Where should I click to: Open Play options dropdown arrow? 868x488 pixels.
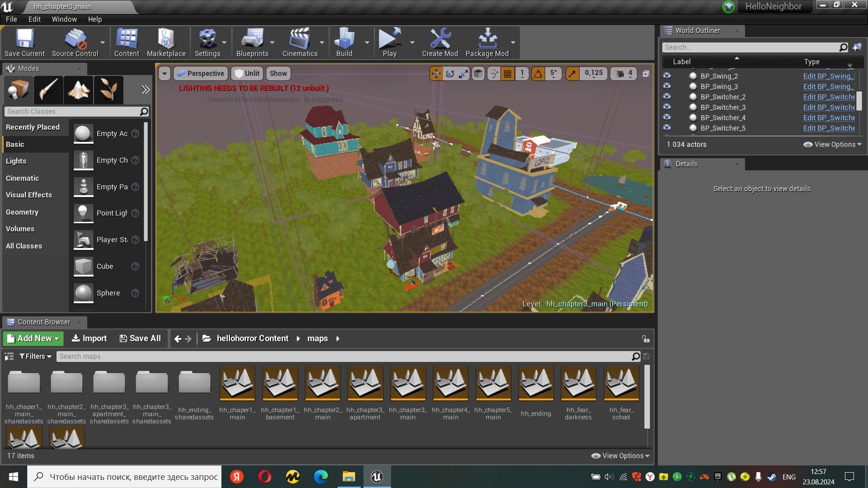pyautogui.click(x=412, y=42)
